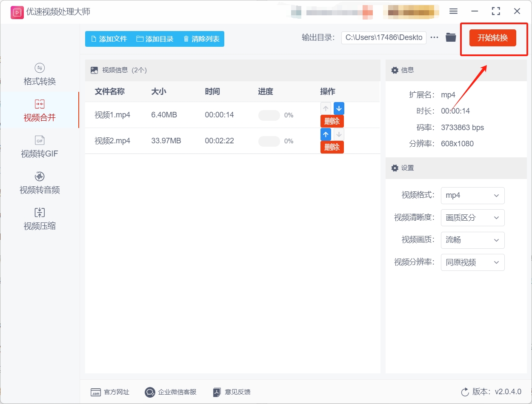Image resolution: width=532 pixels, height=404 pixels.
Task: Move 视频1.mp4 down in the list
Action: (339, 108)
